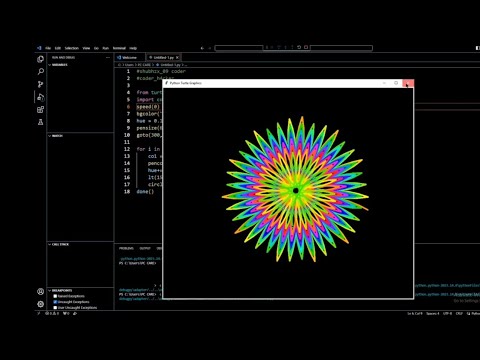Open the Terminal menu
Screen dimensions: 480x360
(x=119, y=48)
